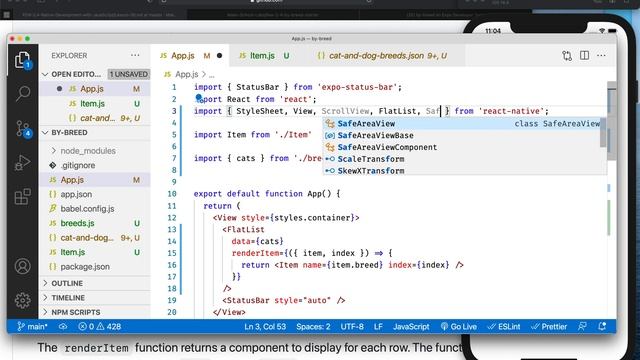The height and width of the screenshot is (360, 640).
Task: Click Ln 3, Col 53 position indicator
Action: point(265,327)
